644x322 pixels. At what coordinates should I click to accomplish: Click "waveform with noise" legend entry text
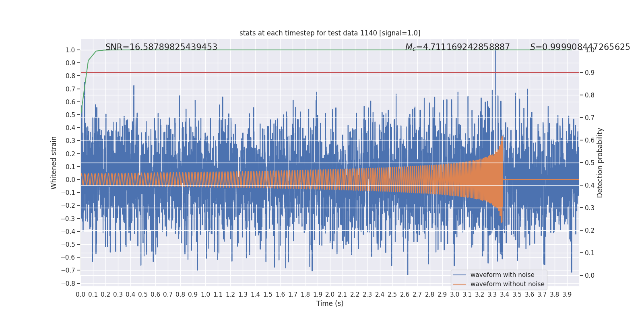click(502, 275)
